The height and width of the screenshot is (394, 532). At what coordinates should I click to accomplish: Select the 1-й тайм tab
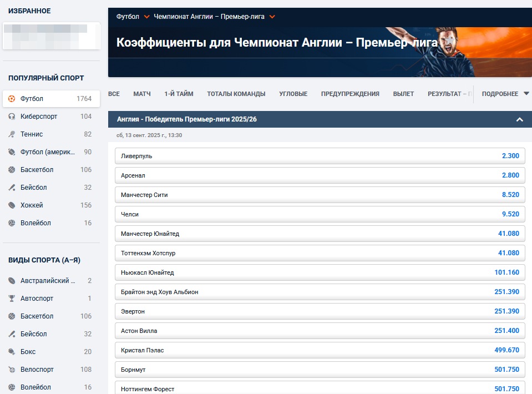[x=179, y=94]
